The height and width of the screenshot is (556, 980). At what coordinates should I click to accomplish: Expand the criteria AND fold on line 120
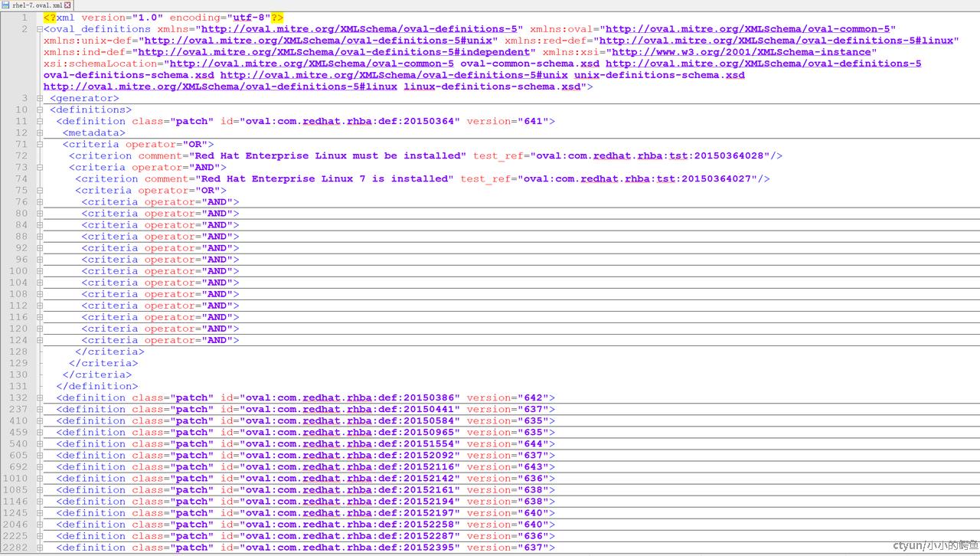(x=40, y=329)
